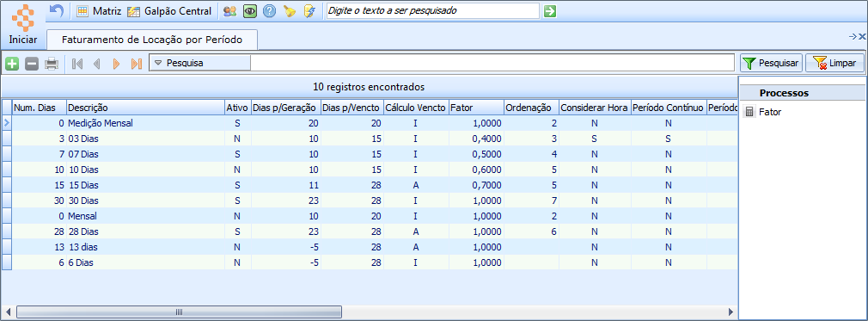This screenshot has width=868, height=321.
Task: Click the blue undo arrow icon
Action: point(57,10)
